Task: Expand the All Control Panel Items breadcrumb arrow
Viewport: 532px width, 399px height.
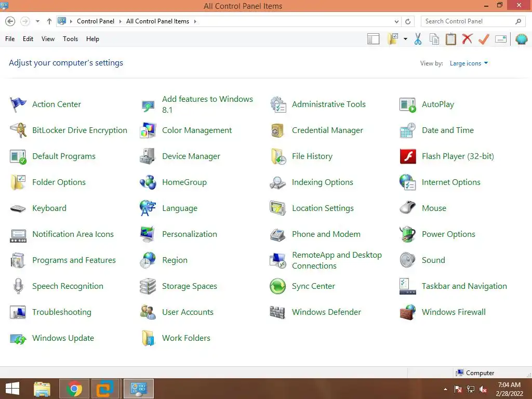Action: tap(195, 21)
